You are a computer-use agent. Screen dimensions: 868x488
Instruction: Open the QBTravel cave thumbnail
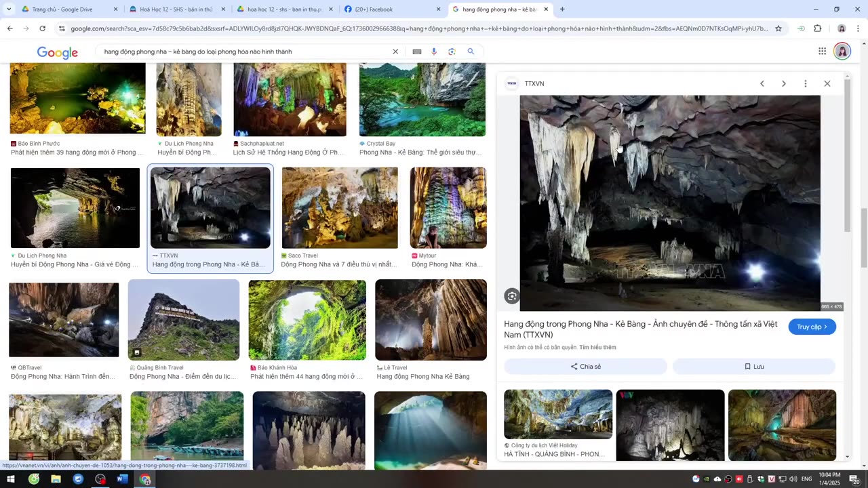click(64, 320)
